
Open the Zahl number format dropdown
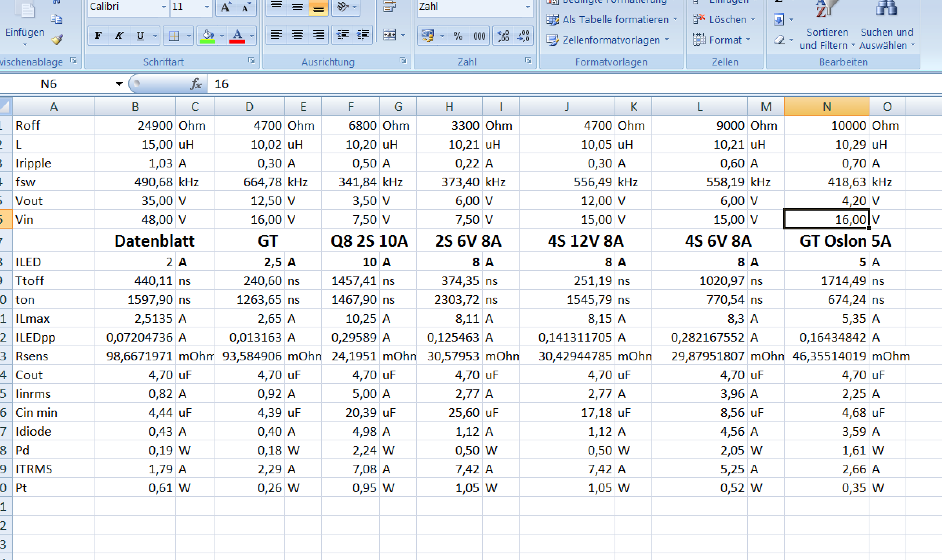coord(527,7)
